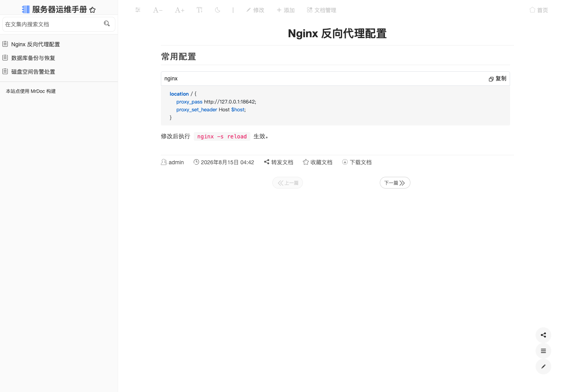Viewport: 565px width, 392px height.
Task: Click the disabled 上一篇 previous button
Action: point(288,183)
